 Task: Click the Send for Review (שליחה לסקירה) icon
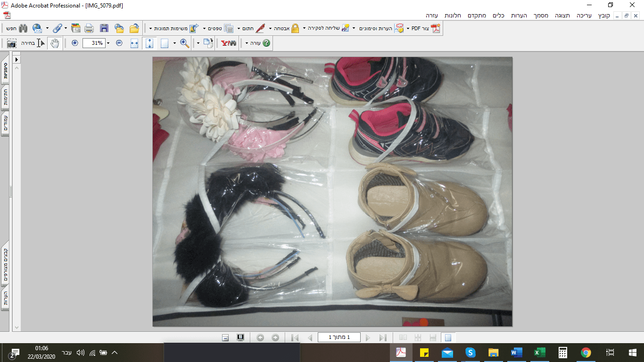pyautogui.click(x=346, y=28)
